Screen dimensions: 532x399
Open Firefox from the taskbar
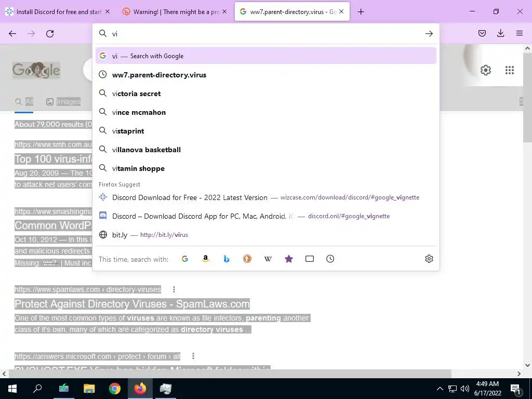click(x=140, y=389)
